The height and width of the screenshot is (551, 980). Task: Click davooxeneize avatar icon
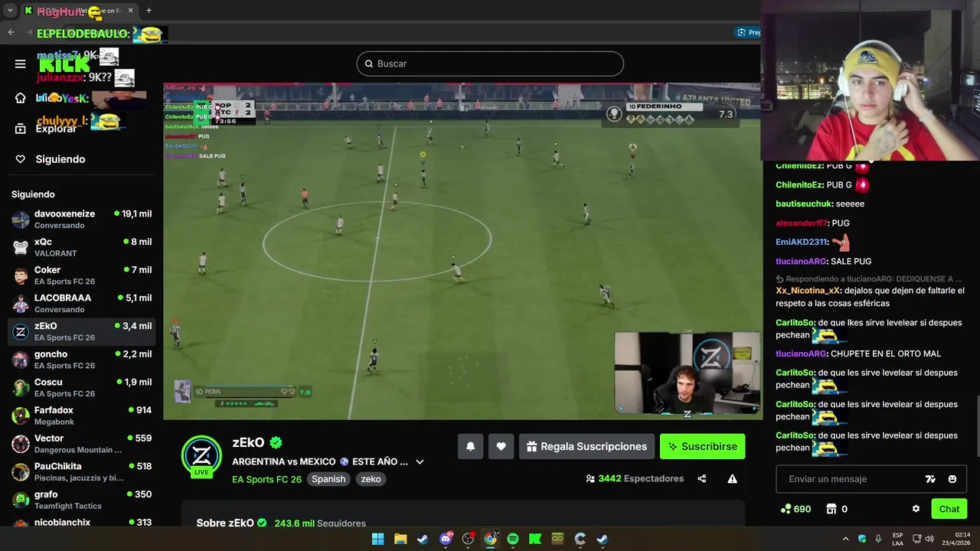pyautogui.click(x=21, y=220)
